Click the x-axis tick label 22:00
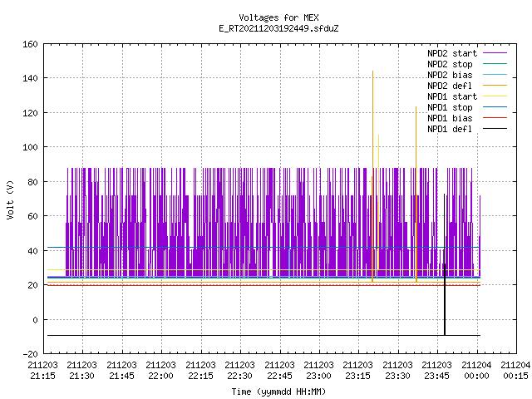 [160, 376]
